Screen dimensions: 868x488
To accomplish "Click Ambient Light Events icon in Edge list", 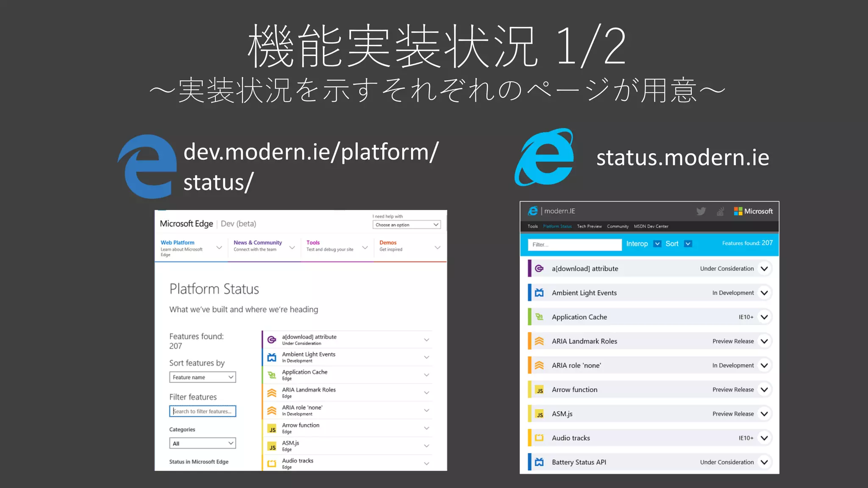I will pyautogui.click(x=272, y=358).
